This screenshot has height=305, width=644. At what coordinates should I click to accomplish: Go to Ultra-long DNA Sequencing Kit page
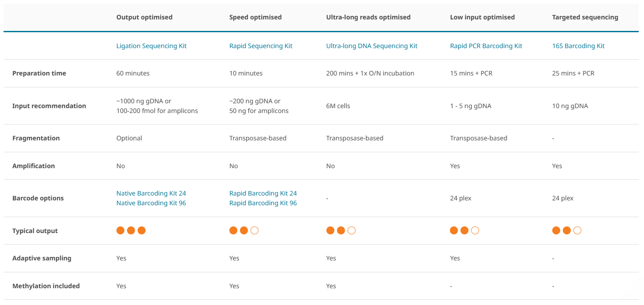click(x=371, y=46)
